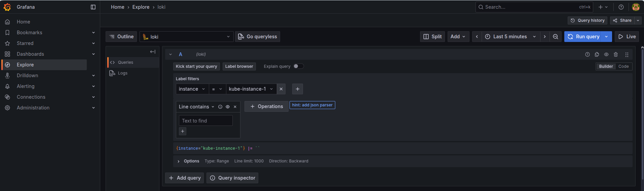Open the Add dropdown in toolbar

(x=458, y=37)
